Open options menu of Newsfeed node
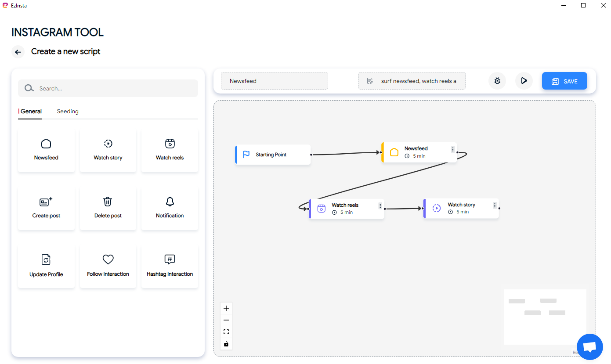The image size is (611, 364). pyautogui.click(x=453, y=149)
